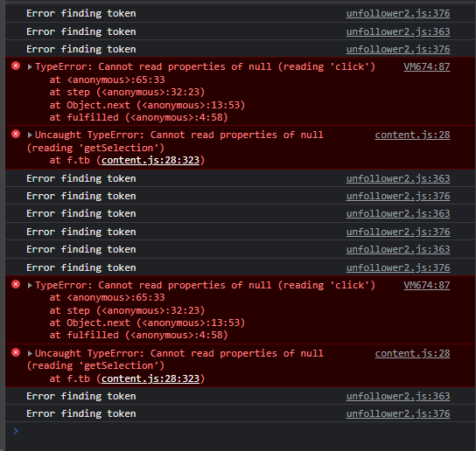Open content.js:28 link of first Uncaught TypeError
Image resolution: width=476 pixels, height=451 pixels.
click(x=412, y=135)
